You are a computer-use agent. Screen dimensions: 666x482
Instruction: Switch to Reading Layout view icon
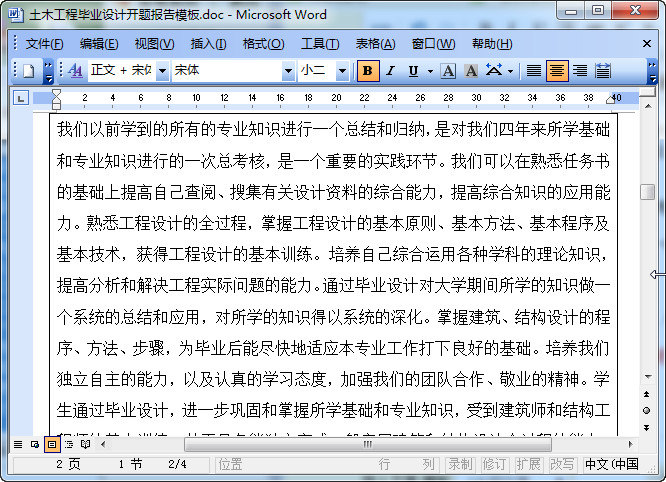pyautogui.click(x=85, y=445)
